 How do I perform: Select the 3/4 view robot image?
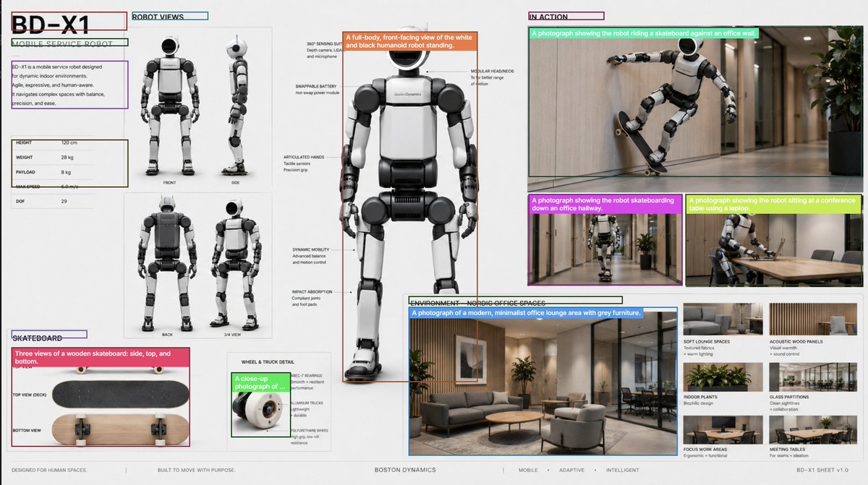click(x=236, y=262)
